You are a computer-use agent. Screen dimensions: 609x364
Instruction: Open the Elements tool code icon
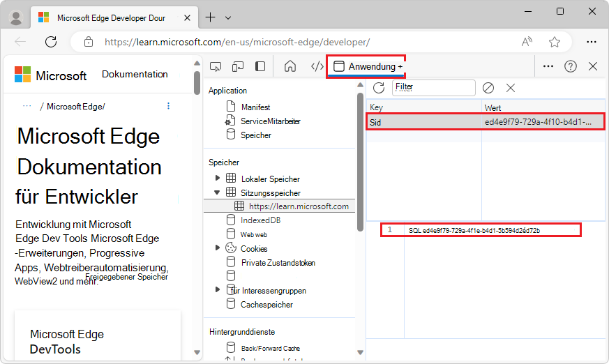(317, 66)
